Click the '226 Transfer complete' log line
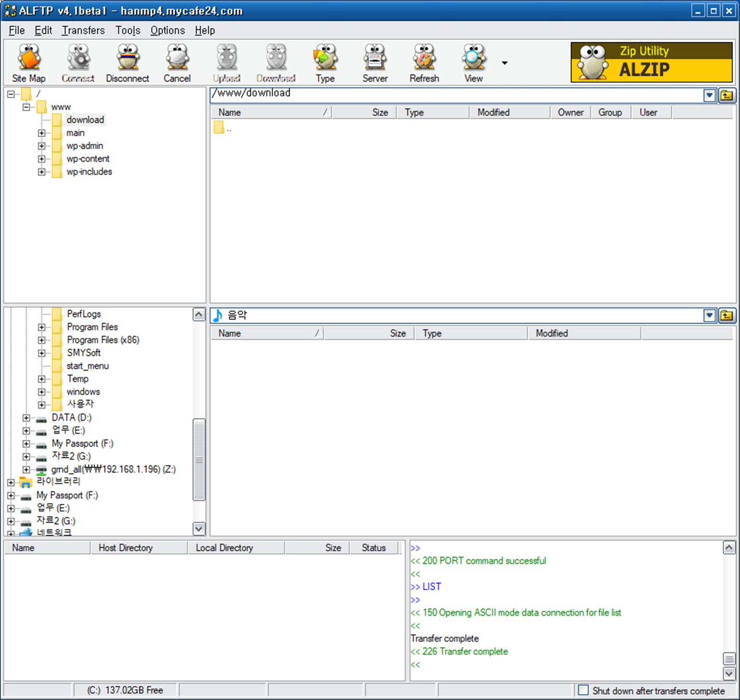The width and height of the screenshot is (740, 700). point(459,651)
